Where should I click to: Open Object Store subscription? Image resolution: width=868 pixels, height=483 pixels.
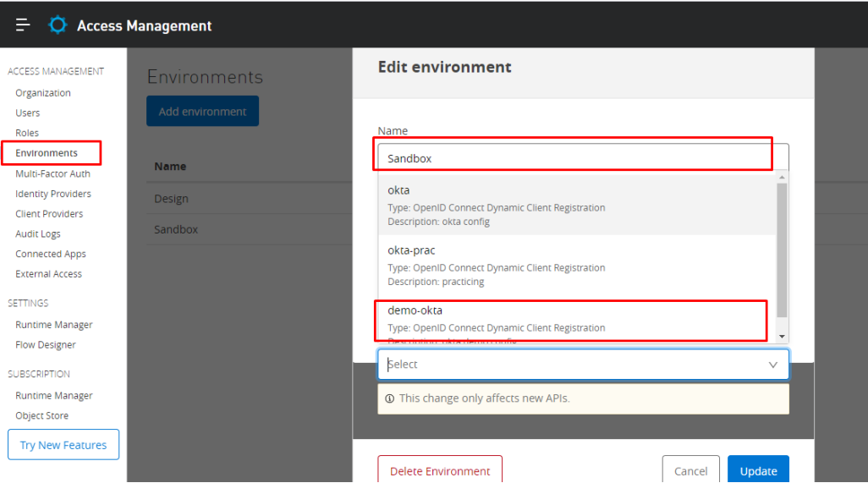coord(42,415)
